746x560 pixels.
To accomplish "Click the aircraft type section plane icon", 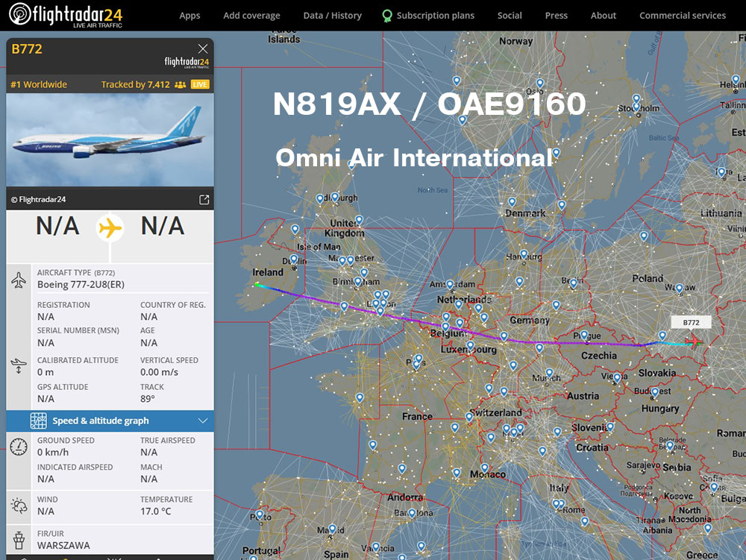I will (19, 280).
